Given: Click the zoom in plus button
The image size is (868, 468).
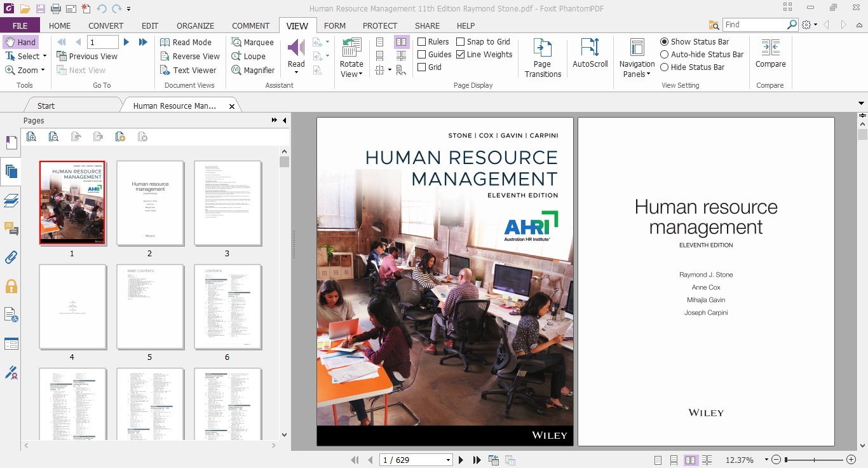Looking at the screenshot, I should coord(851,460).
